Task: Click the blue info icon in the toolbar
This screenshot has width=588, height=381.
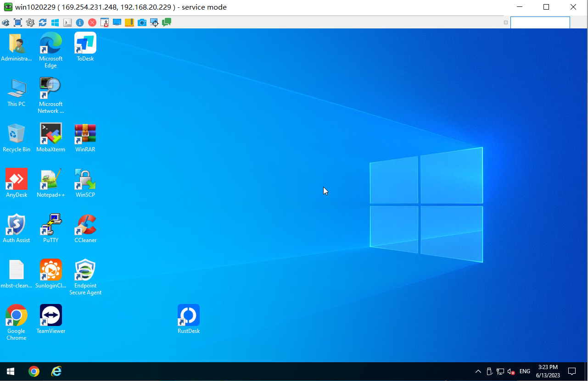Action: click(80, 22)
